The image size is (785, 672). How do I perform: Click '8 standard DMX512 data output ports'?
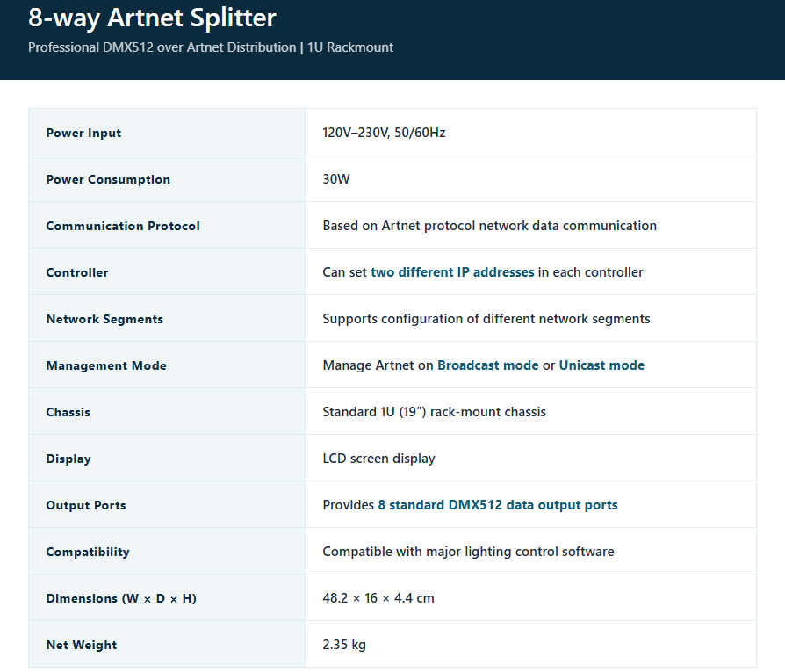(x=498, y=505)
